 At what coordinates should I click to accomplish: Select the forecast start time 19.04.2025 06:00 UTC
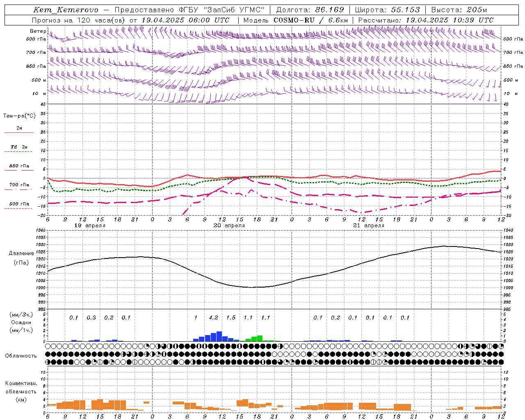pyautogui.click(x=185, y=20)
